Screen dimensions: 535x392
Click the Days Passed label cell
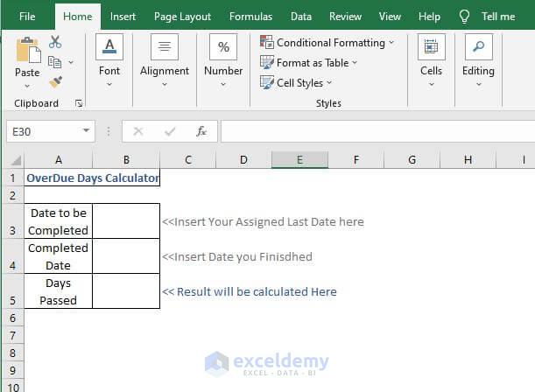[59, 291]
